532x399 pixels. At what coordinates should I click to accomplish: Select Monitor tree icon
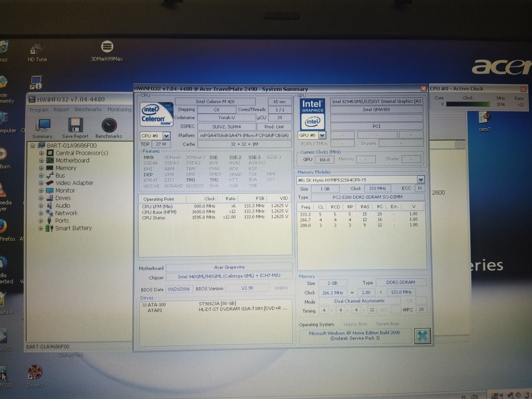point(50,190)
